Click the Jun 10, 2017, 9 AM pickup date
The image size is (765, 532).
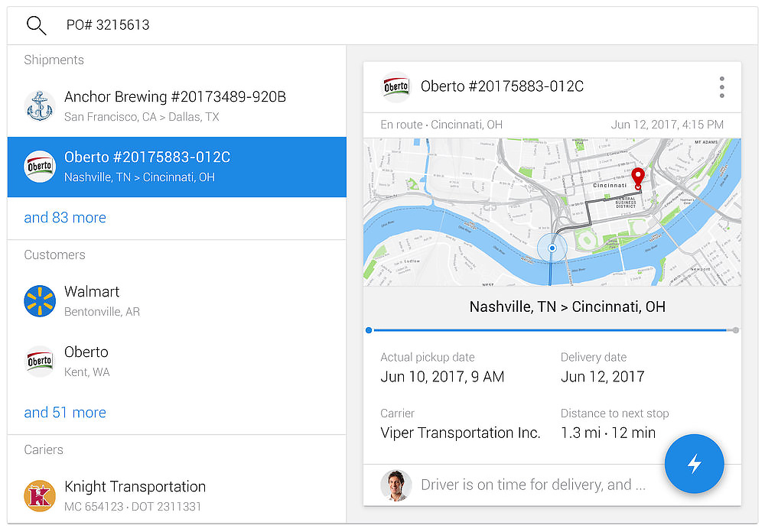click(442, 377)
